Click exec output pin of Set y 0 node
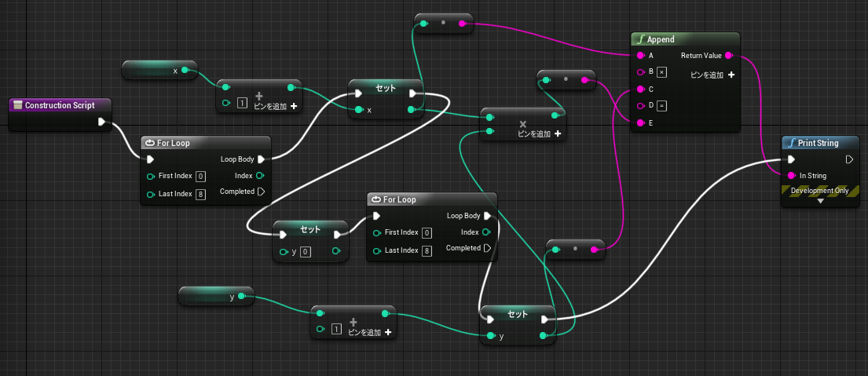 337,235
